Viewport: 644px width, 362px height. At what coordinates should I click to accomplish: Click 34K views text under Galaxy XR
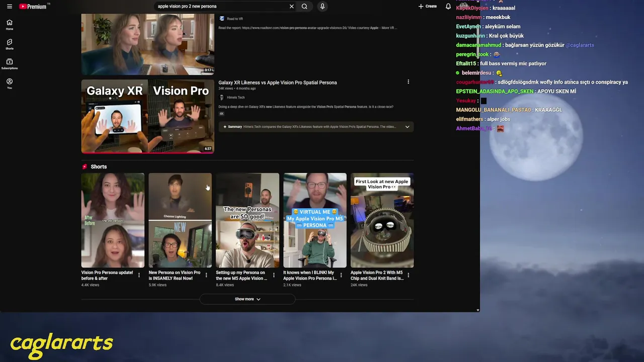pos(225,88)
